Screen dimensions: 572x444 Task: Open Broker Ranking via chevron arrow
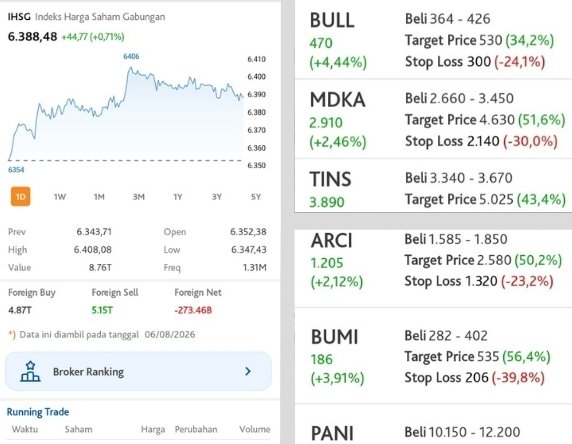point(248,371)
